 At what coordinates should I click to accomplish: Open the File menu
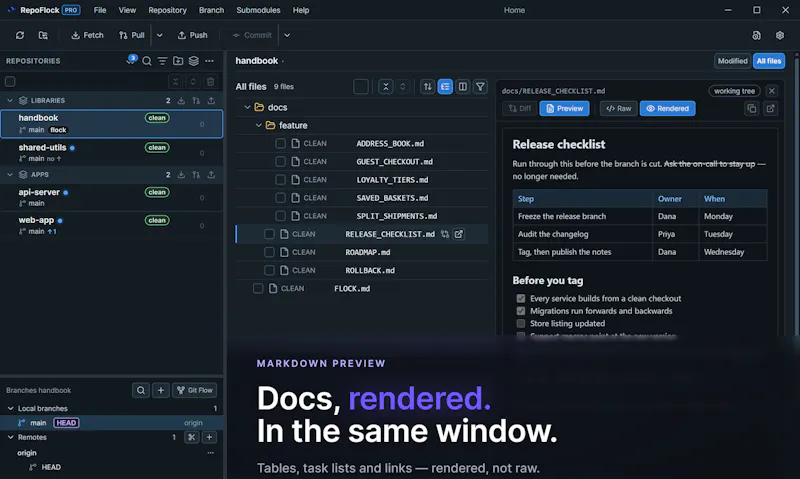pos(100,10)
